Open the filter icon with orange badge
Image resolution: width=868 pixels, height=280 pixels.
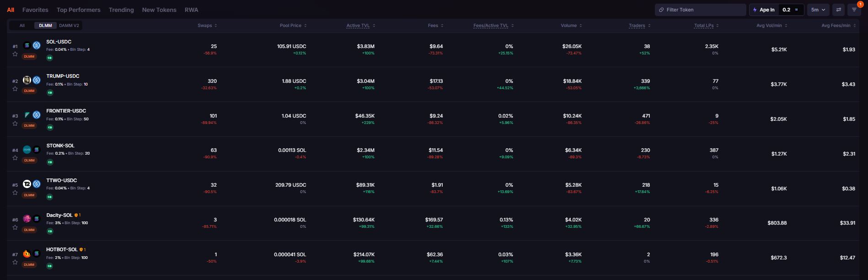coord(854,10)
